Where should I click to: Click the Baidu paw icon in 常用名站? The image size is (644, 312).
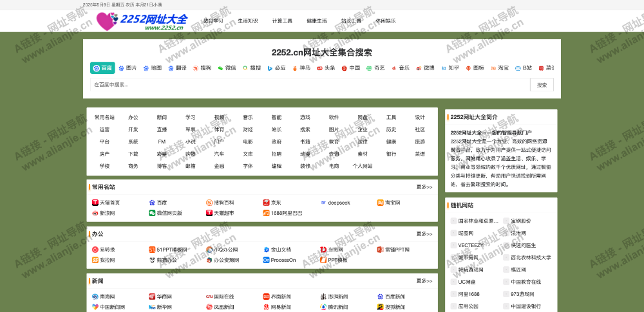[152, 203]
